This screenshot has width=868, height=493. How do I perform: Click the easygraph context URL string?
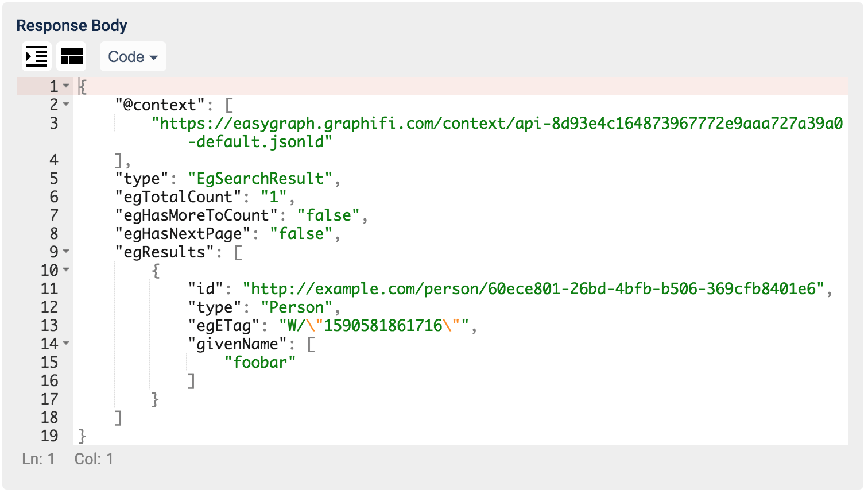point(497,124)
